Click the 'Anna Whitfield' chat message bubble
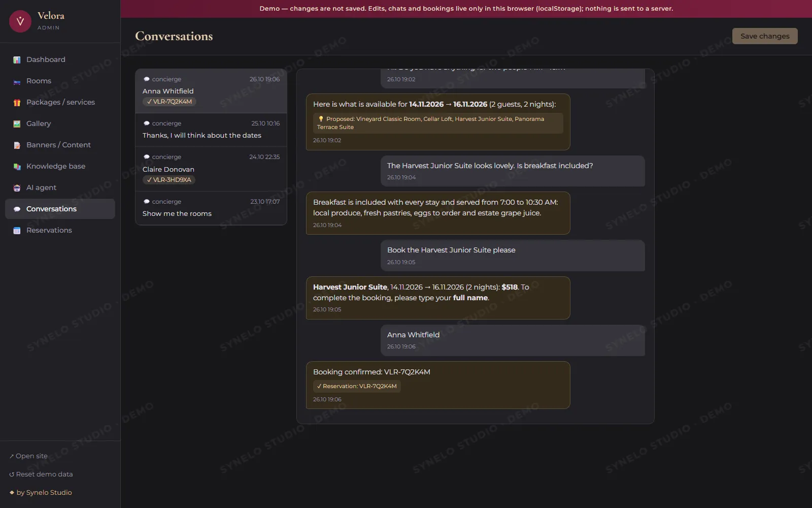The image size is (812, 508). (513, 340)
